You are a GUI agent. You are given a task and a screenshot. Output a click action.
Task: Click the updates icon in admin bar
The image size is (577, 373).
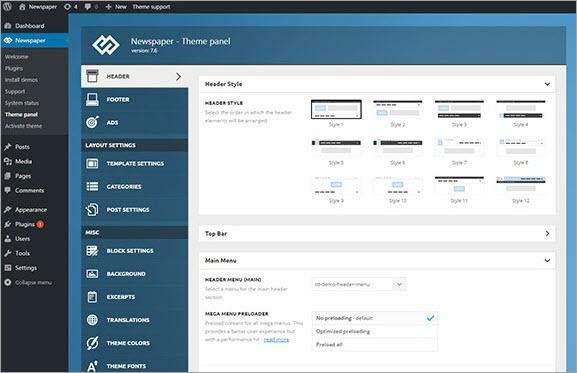67,7
